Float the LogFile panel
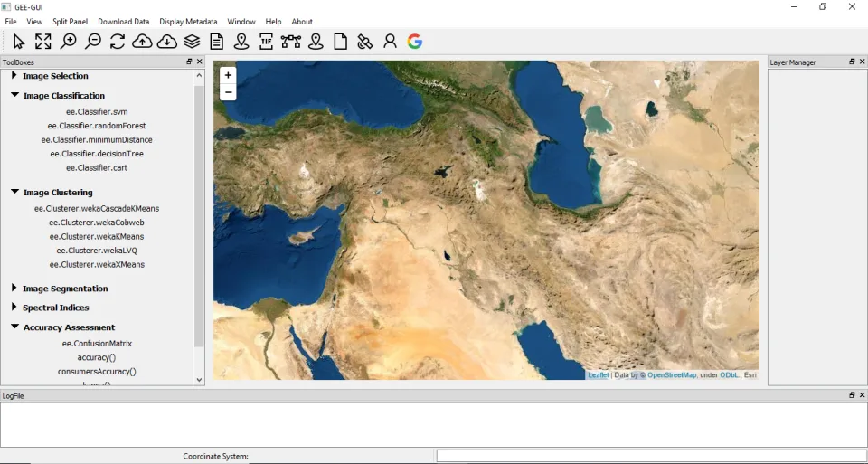Screen dimensions: 868x464 852,395
